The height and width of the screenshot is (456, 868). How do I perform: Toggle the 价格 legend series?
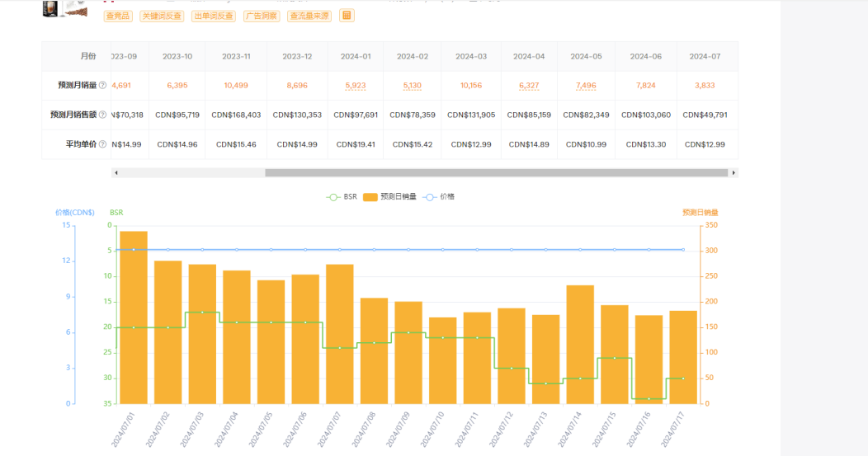(x=438, y=197)
